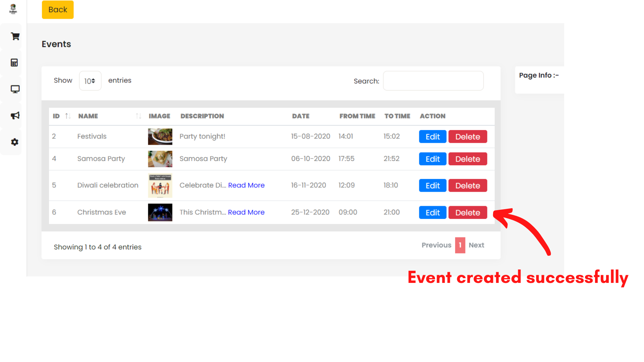Select page 1 in pagination
Image resolution: width=644 pixels, height=362 pixels.
(x=460, y=245)
